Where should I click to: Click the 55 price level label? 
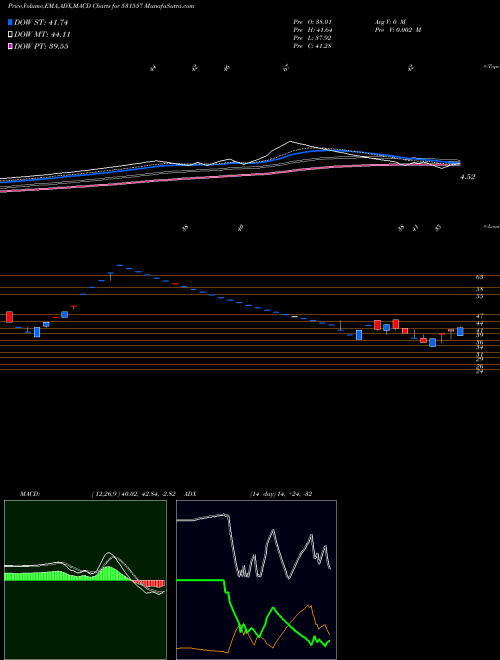coord(479,296)
